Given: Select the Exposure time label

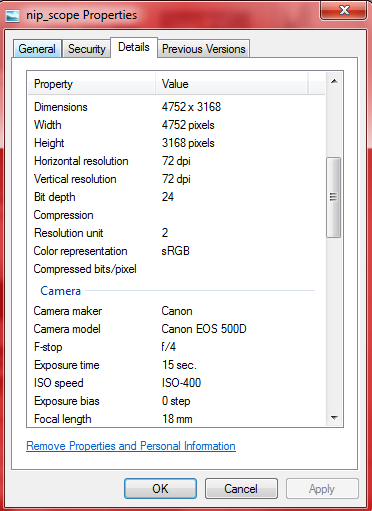Looking at the screenshot, I should click(67, 365).
